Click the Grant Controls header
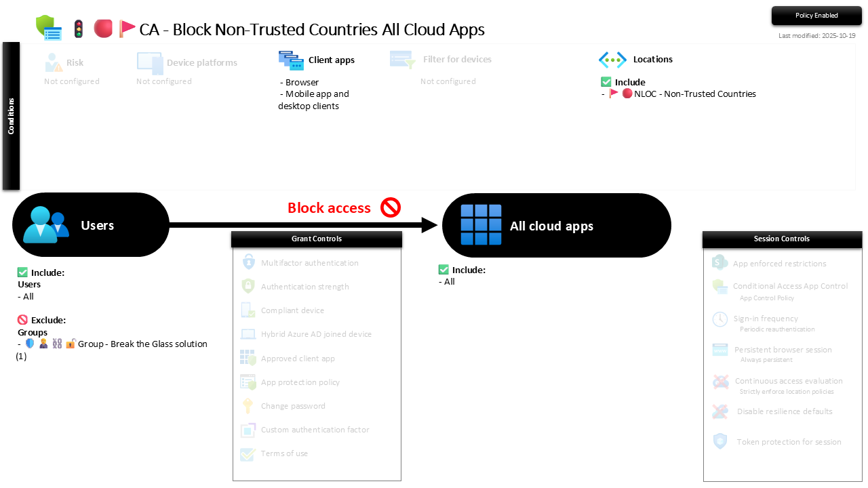This screenshot has width=868, height=488. [317, 239]
